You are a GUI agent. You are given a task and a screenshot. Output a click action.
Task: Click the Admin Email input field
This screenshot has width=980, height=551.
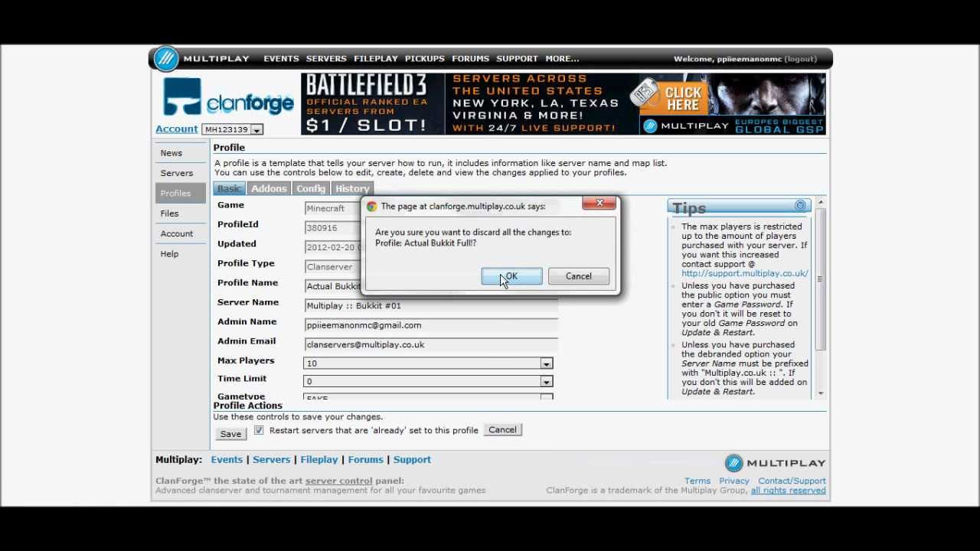(x=431, y=344)
